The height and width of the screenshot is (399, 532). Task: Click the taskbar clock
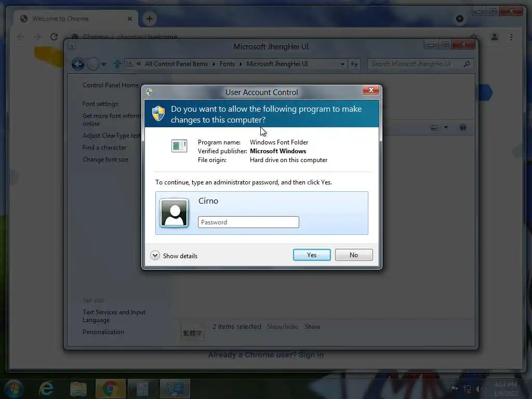506,389
